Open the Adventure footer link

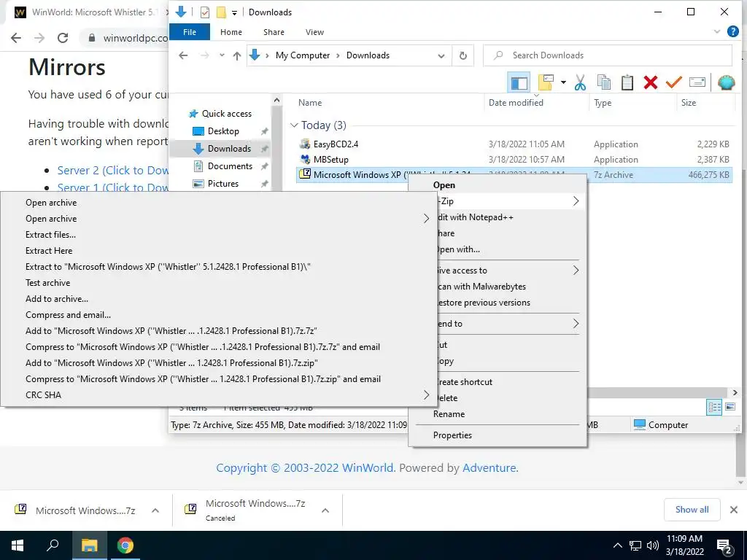tap(489, 467)
